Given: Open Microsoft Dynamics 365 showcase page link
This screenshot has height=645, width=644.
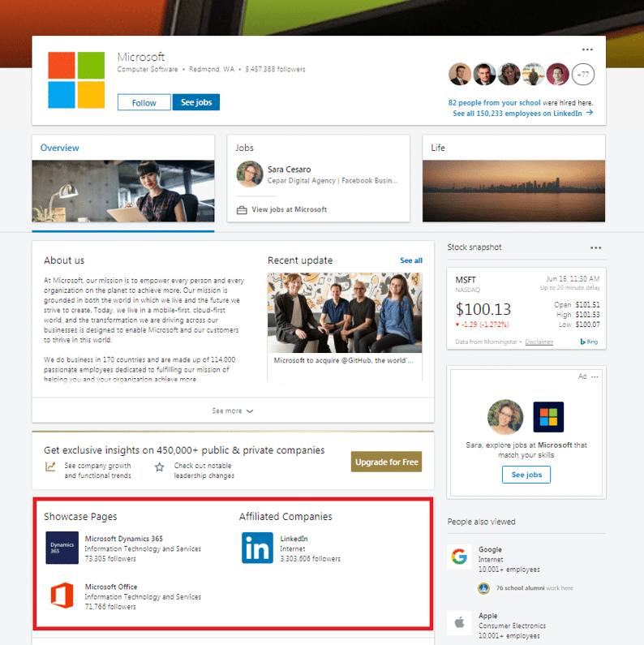Looking at the screenshot, I should [x=124, y=539].
